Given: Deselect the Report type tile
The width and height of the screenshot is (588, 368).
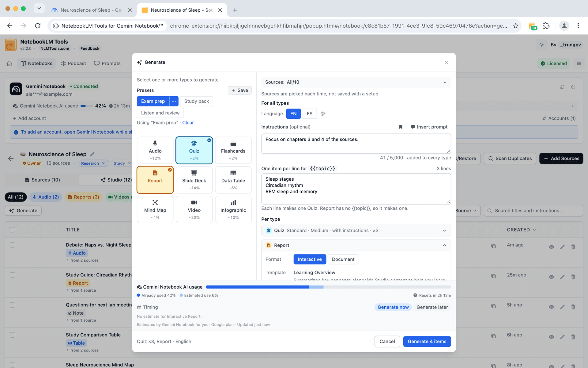Looking at the screenshot, I should click(x=155, y=180).
